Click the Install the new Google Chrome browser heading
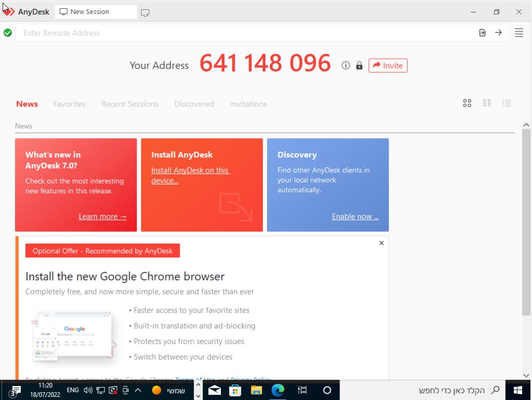This screenshot has width=532, height=400. 125,276
